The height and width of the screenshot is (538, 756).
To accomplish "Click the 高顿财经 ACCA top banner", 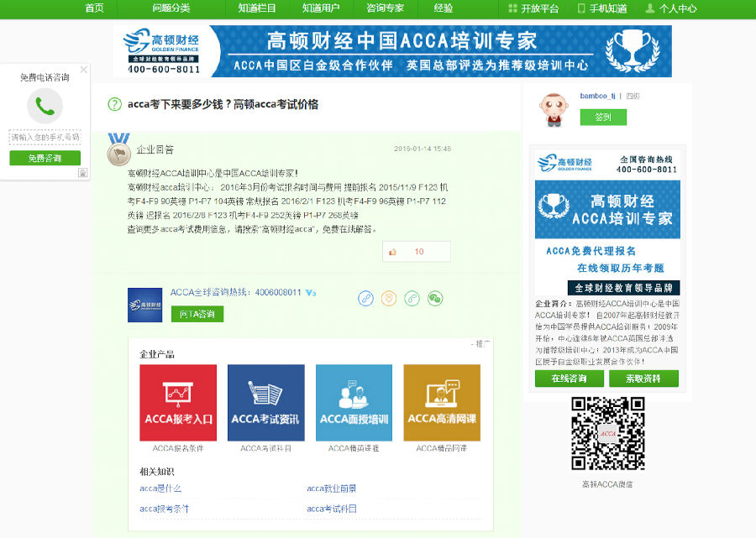I will pyautogui.click(x=392, y=51).
